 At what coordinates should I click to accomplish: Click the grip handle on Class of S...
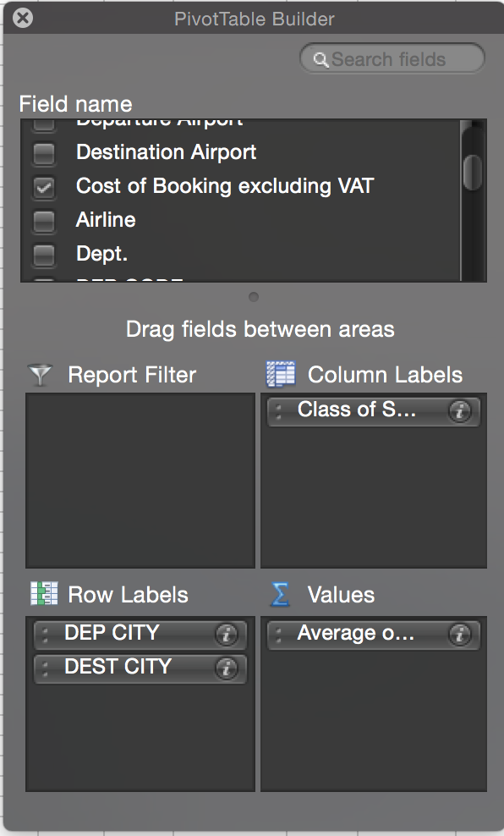click(278, 411)
